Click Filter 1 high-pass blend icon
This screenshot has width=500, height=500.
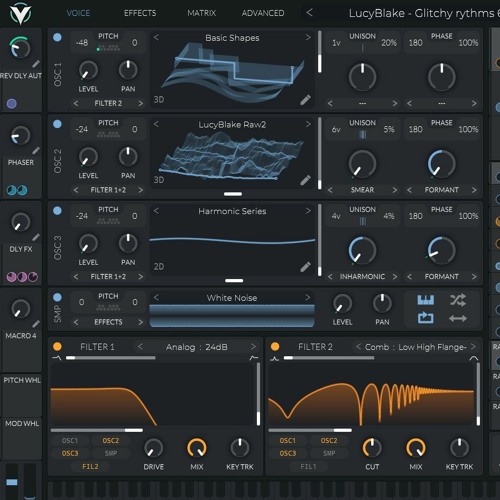pos(254,358)
